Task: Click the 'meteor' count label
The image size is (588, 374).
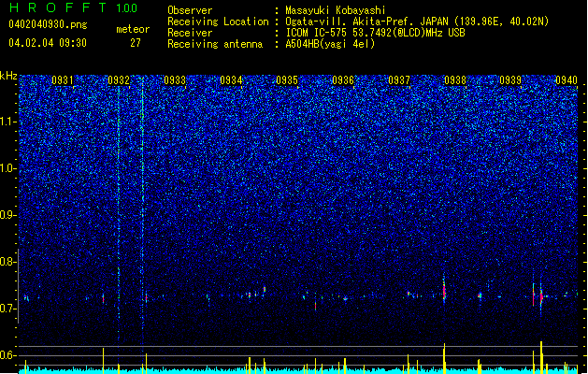Action: tap(133, 29)
